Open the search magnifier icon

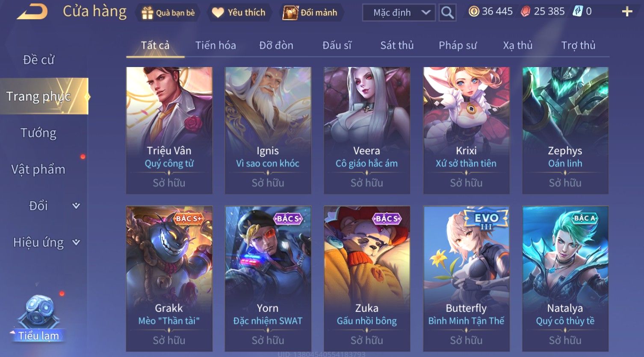click(x=447, y=12)
